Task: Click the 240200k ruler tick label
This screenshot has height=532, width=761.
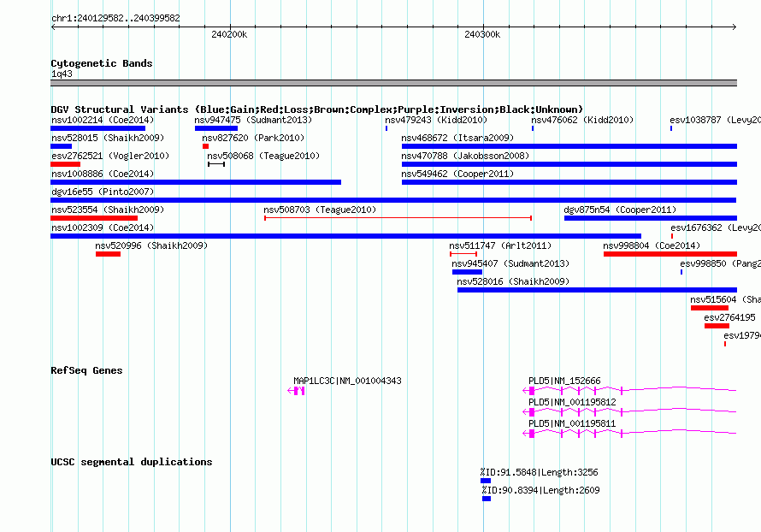Action: tap(229, 34)
